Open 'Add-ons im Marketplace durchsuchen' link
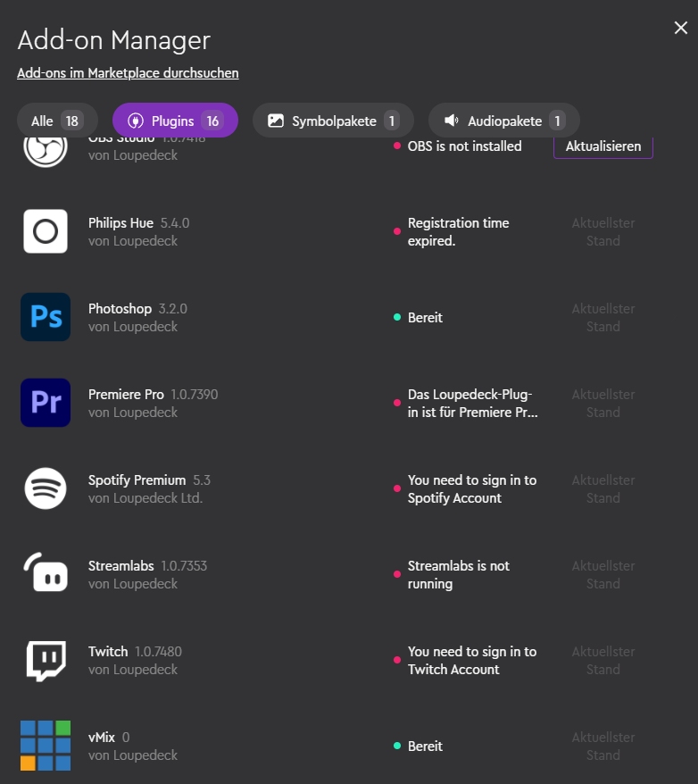The image size is (698, 784). pos(128,73)
